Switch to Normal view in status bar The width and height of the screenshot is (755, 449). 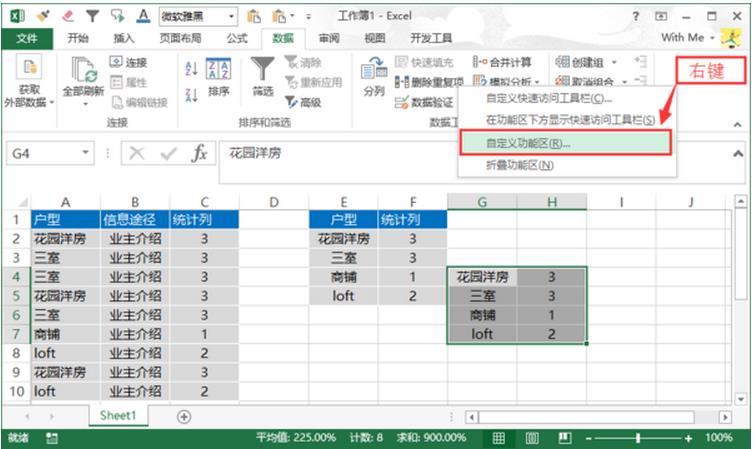pos(498,438)
